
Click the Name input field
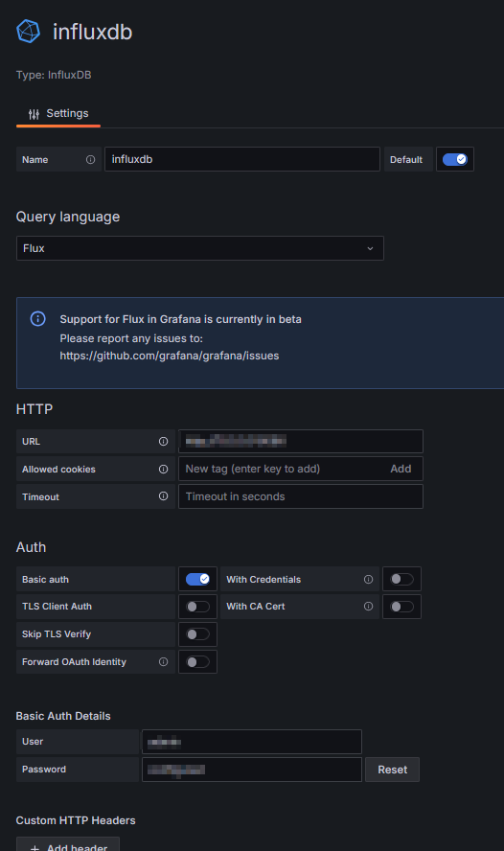242,159
